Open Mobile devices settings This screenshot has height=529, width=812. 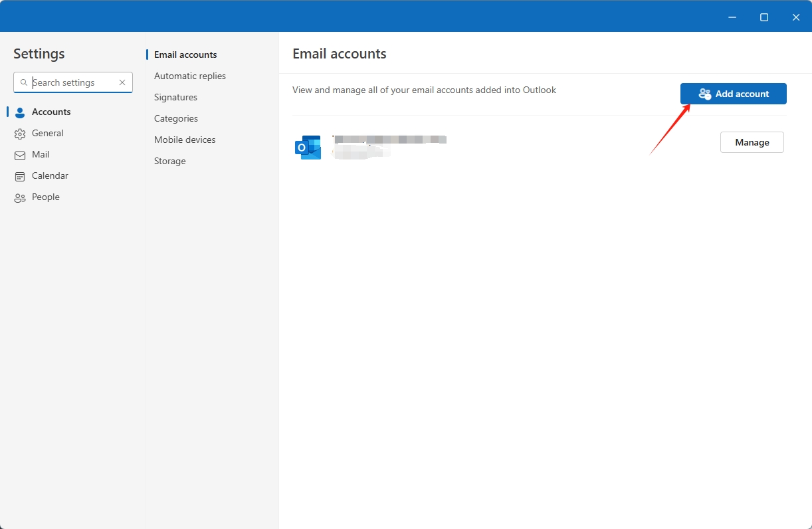[184, 140]
